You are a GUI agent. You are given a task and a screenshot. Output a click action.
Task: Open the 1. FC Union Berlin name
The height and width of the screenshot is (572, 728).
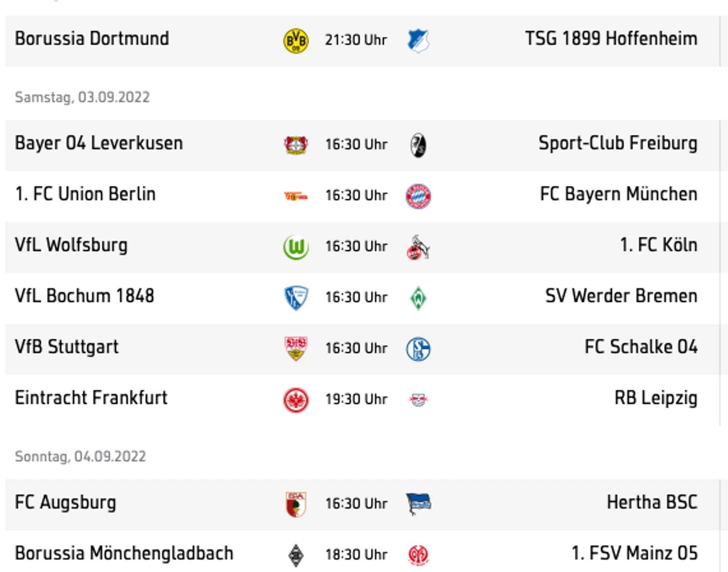coord(85,194)
